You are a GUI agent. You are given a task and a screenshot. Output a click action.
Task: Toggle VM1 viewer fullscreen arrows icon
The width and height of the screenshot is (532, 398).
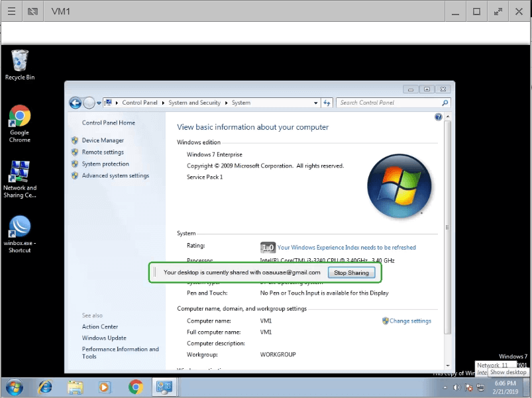point(498,11)
